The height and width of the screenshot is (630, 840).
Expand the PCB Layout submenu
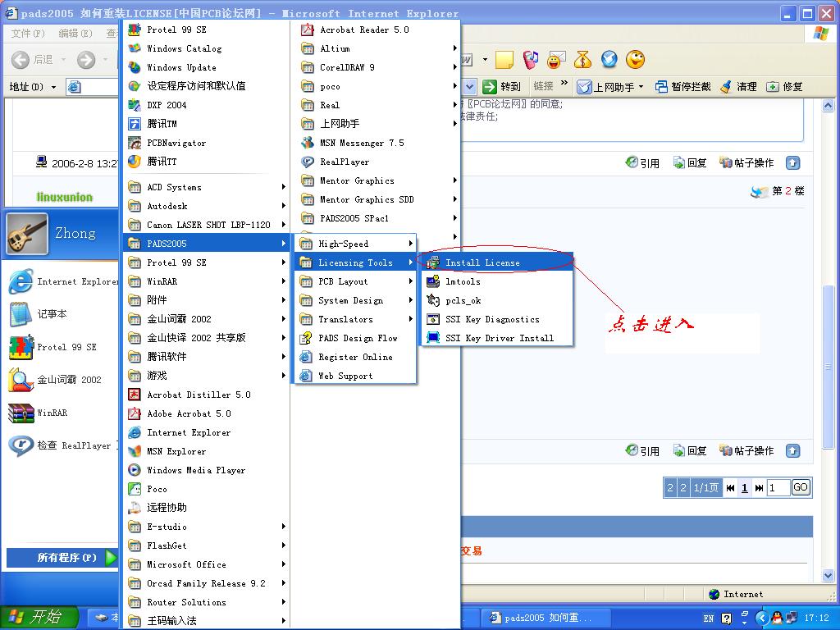point(355,281)
